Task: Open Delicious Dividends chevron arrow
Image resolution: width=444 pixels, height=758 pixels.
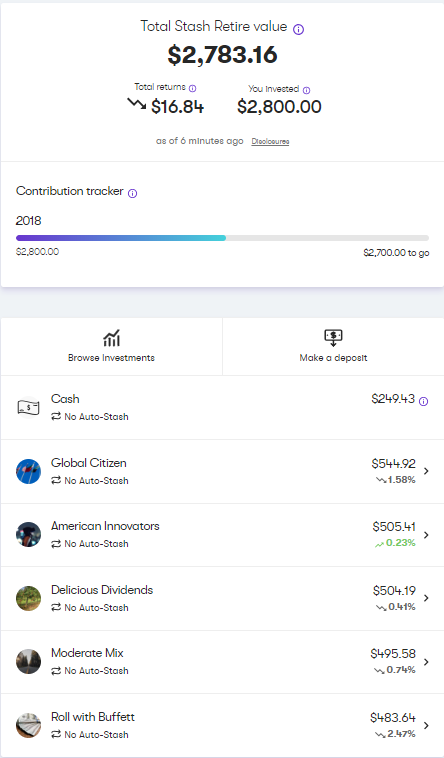Action: pos(426,598)
